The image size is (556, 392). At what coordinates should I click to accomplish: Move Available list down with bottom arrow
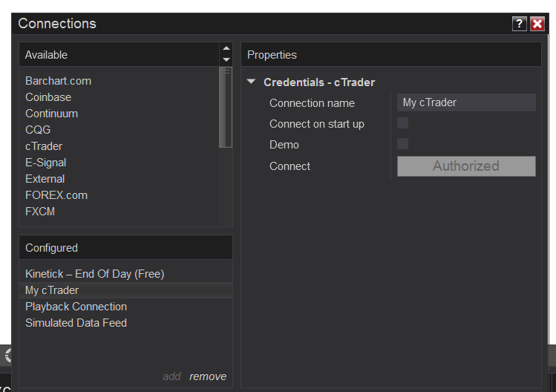226,59
